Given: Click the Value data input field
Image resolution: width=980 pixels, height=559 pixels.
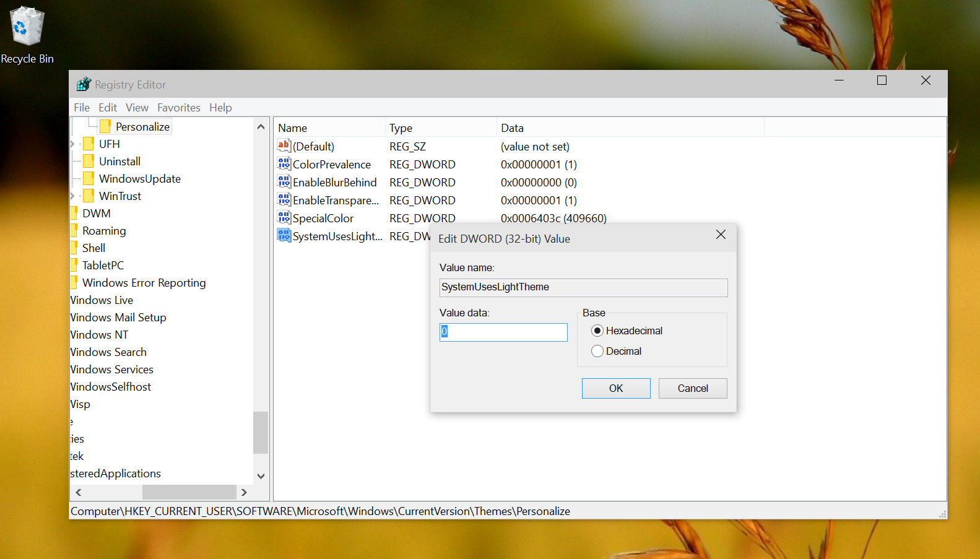Looking at the screenshot, I should (503, 332).
